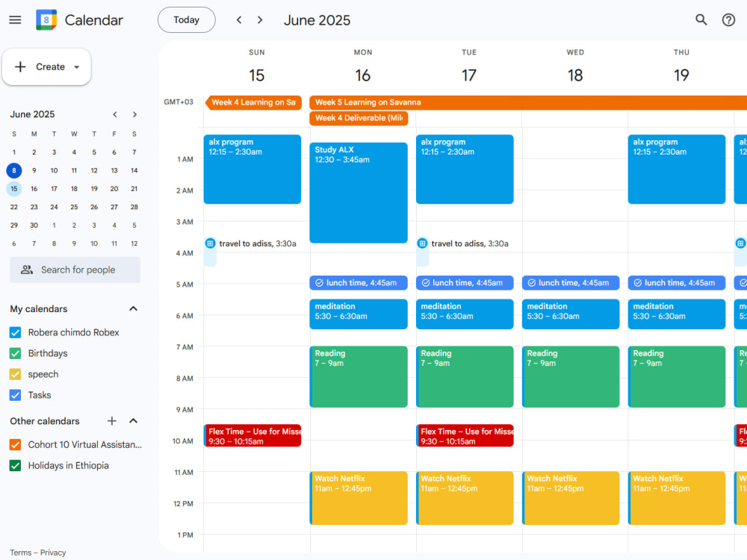
Task: Open Tuesday alx program event
Action: pos(465,169)
